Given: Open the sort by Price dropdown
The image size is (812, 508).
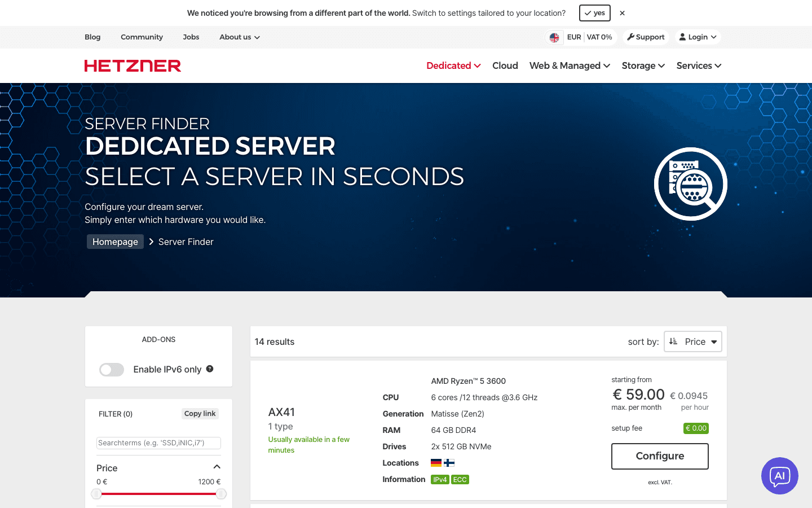Looking at the screenshot, I should tap(693, 341).
